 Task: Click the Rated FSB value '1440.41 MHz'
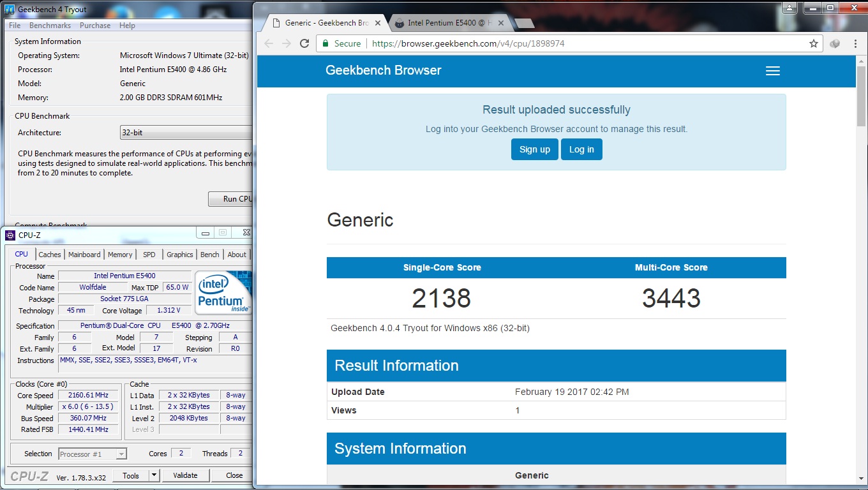[x=89, y=430]
